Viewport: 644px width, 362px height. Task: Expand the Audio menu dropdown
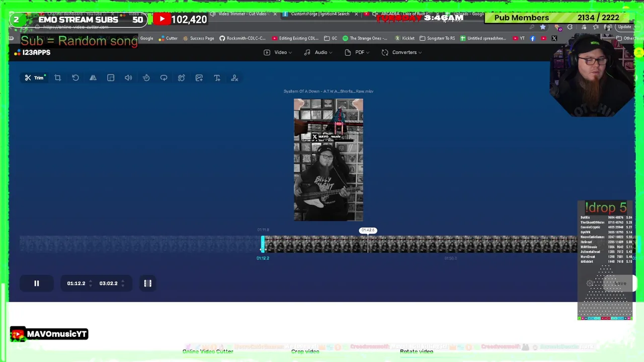pos(318,52)
